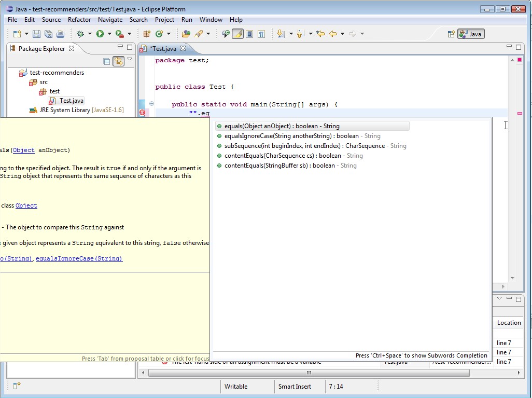The width and height of the screenshot is (532, 398).
Task: Click the Save All toolbar icon
Action: point(48,34)
